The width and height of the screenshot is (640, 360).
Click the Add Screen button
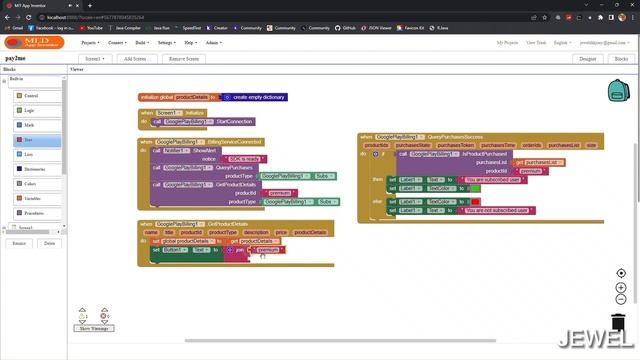coord(137,59)
